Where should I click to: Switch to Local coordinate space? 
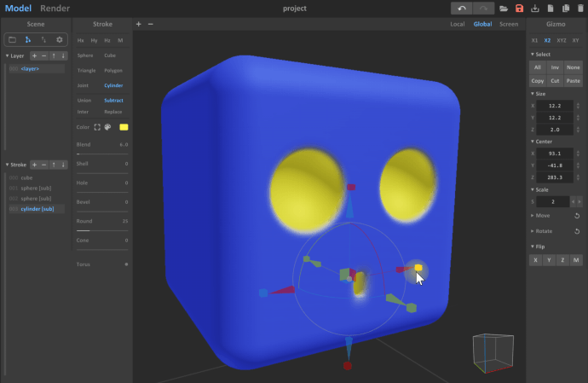click(457, 24)
